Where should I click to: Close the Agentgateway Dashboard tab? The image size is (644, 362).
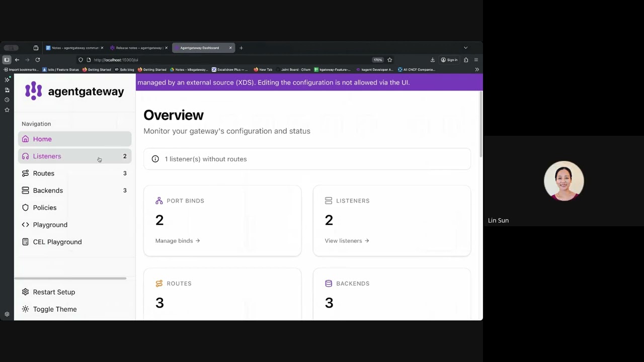(x=230, y=48)
